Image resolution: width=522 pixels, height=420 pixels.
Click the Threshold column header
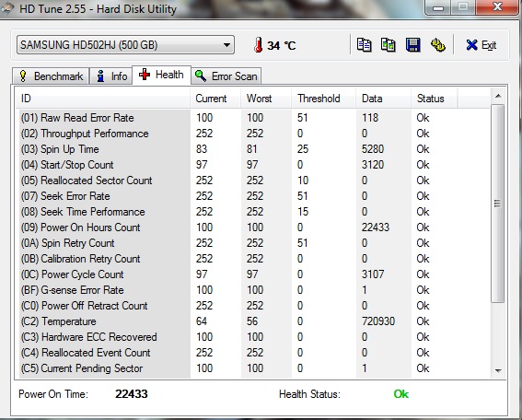[x=323, y=99]
